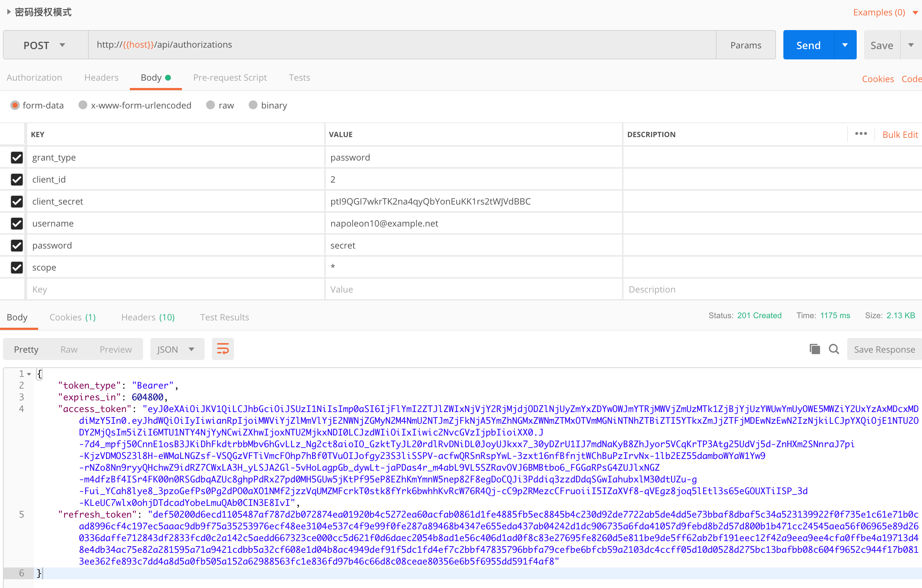Switch to the Headers request tab
This screenshot has height=588, width=922.
[x=101, y=77]
